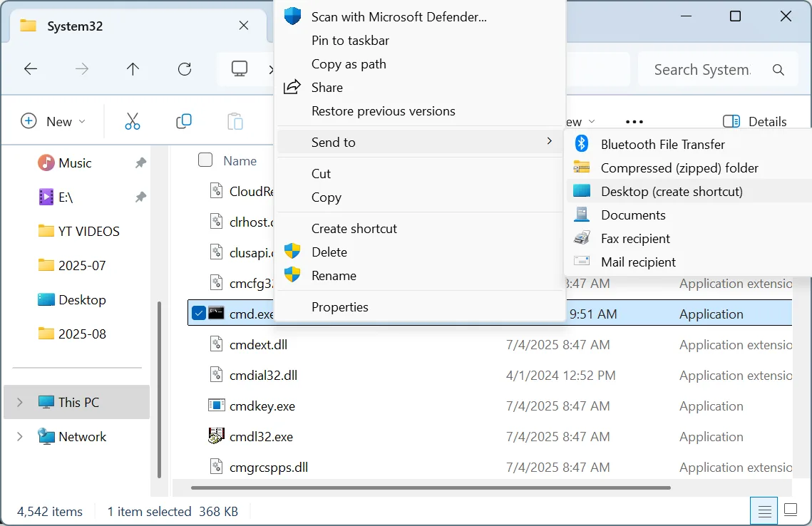Click the System32 tab title
Screen dimensions: 812x526
tap(75, 26)
